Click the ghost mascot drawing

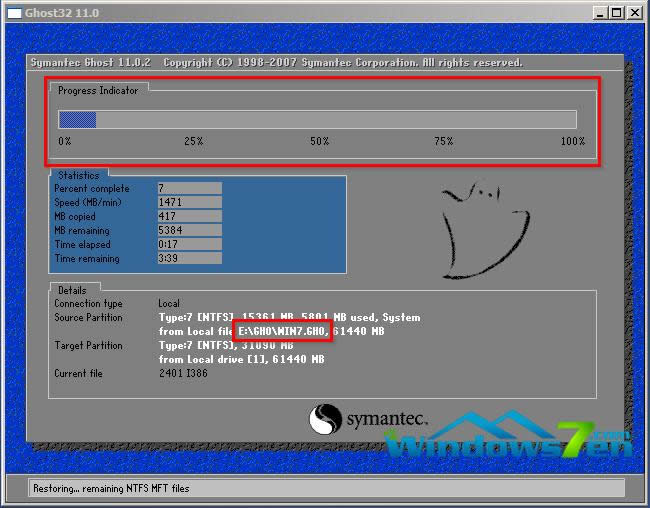482,230
